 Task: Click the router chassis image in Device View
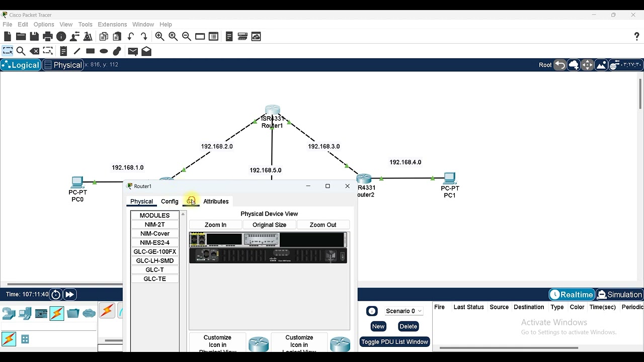[268, 247]
